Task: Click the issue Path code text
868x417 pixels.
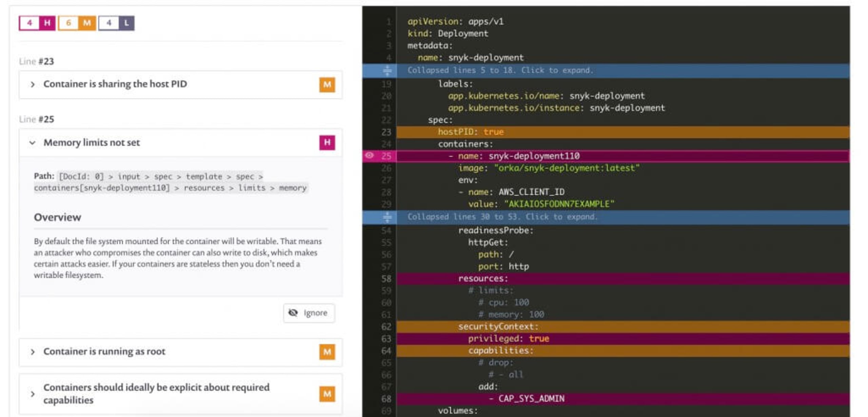Action: (171, 182)
